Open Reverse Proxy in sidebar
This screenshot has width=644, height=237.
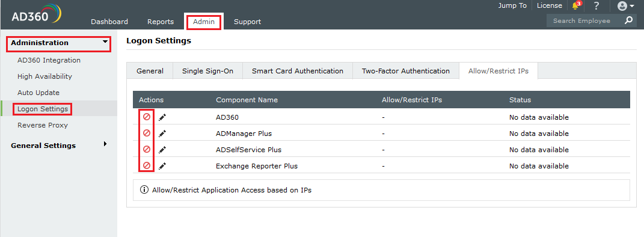43,125
